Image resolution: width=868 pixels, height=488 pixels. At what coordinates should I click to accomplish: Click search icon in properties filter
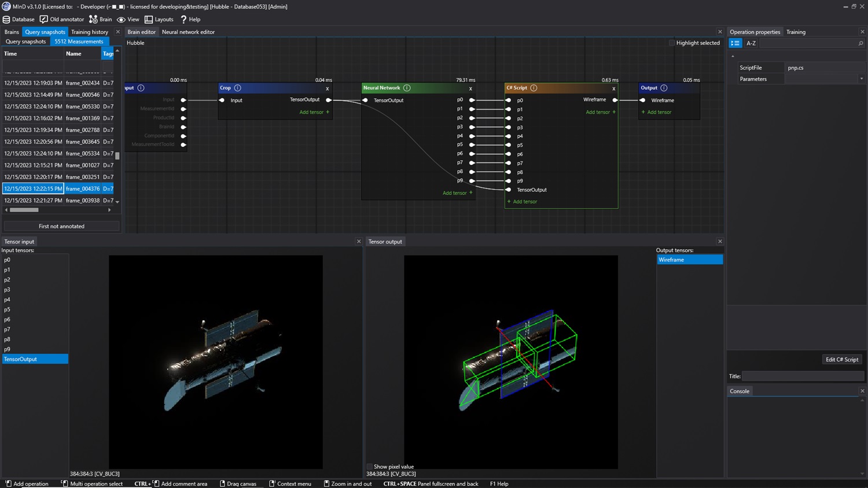click(x=860, y=43)
